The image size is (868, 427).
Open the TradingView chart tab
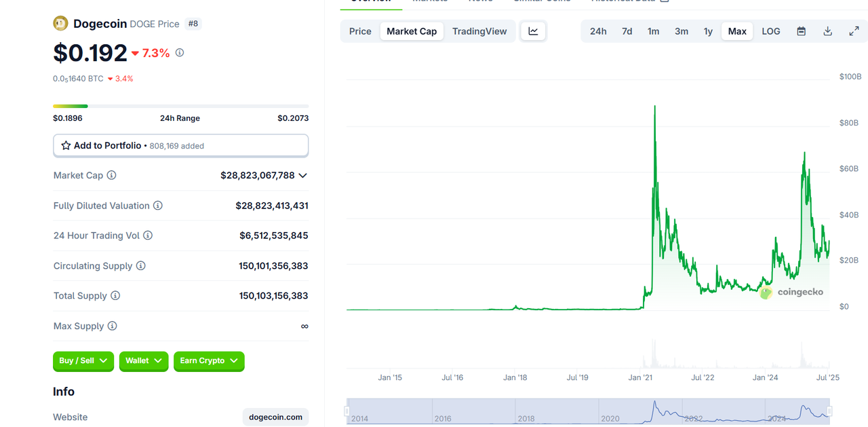[x=479, y=31]
